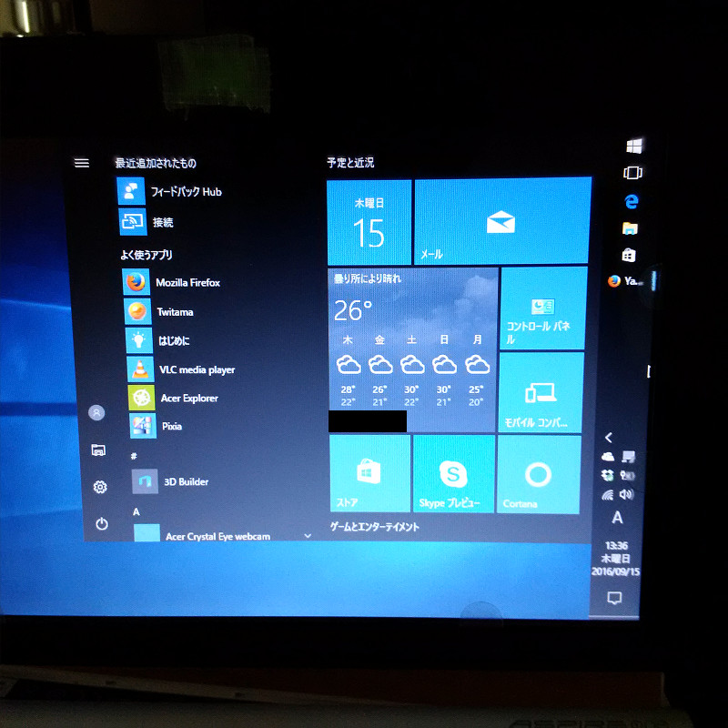Click the Power button in Start

[x=102, y=524]
